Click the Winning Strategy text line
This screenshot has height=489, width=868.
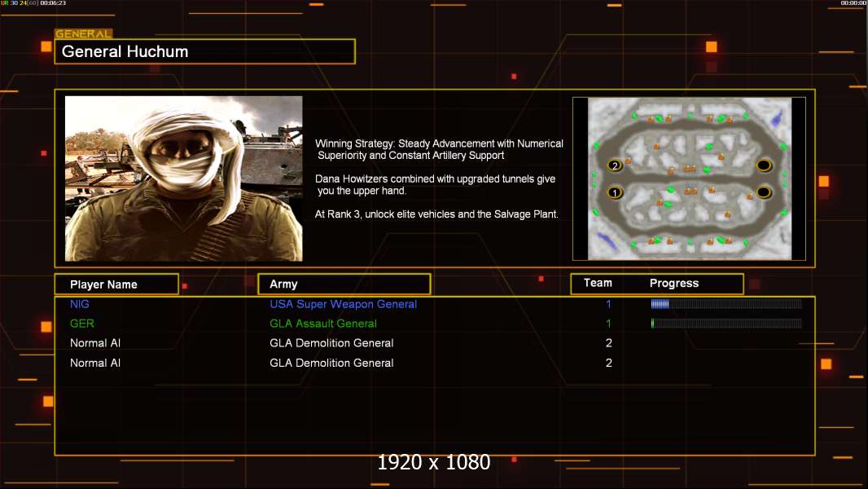click(x=439, y=149)
